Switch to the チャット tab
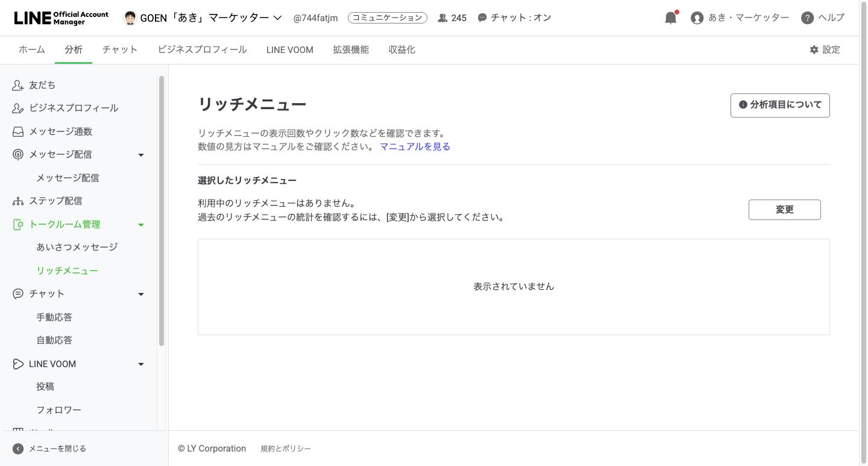The height and width of the screenshot is (466, 868). tap(120, 49)
